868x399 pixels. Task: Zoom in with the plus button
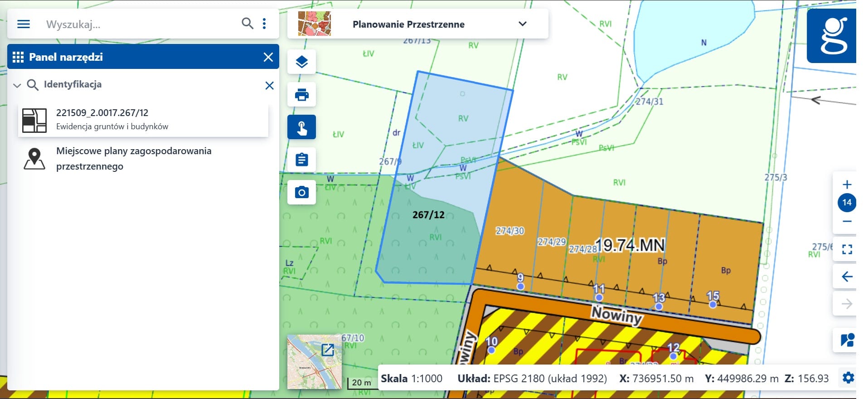(847, 185)
